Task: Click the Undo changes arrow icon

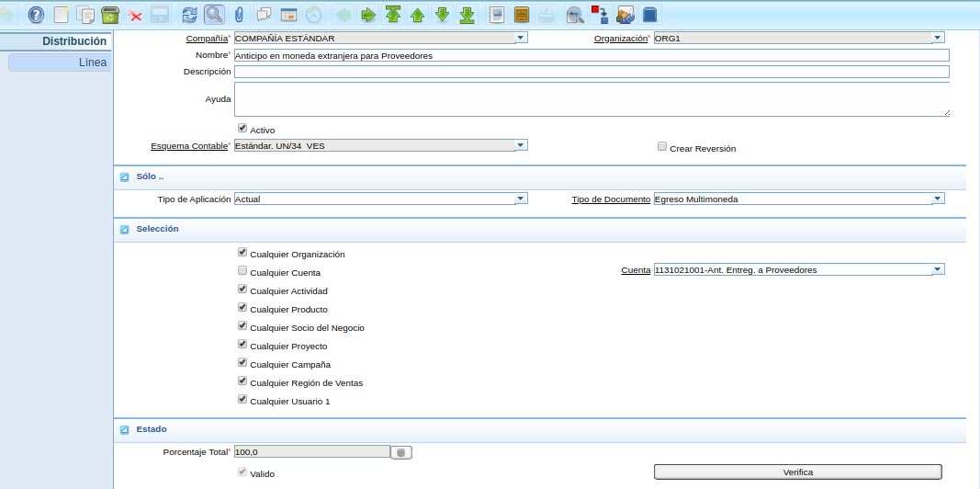Action: coord(8,14)
